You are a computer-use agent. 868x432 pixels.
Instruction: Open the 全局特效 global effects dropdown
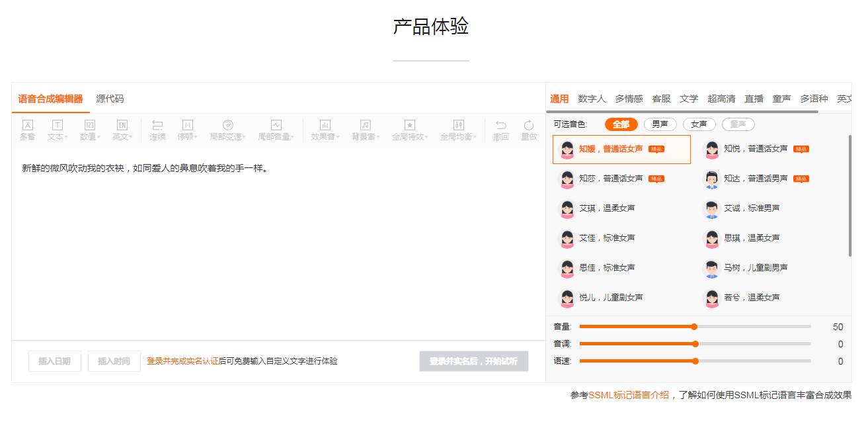[410, 130]
